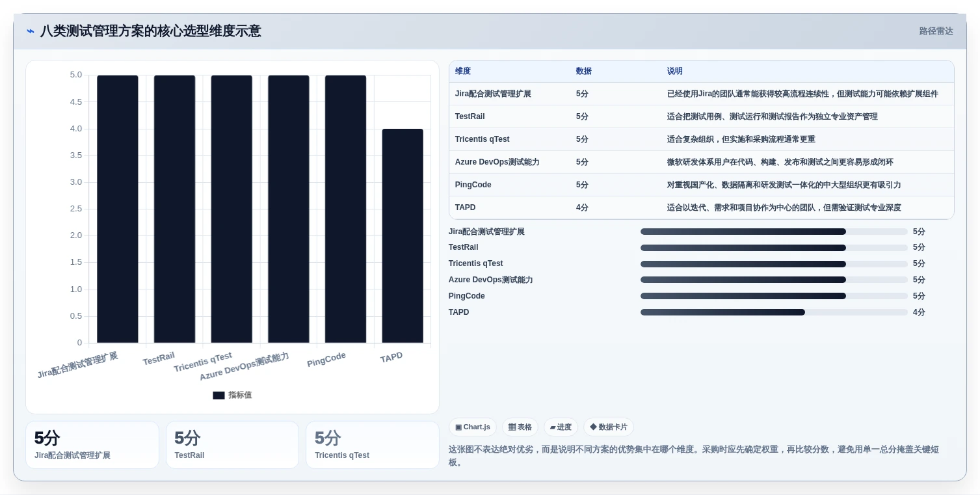Select TAPD name in table
The width and height of the screenshot is (980, 495).
(465, 207)
